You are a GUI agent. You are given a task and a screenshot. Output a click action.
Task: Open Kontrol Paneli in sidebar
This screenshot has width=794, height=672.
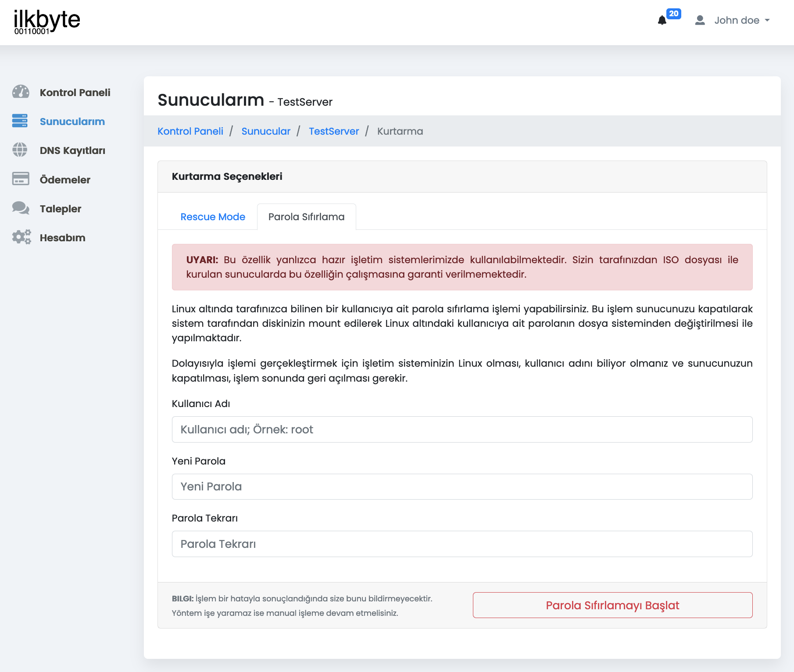pyautogui.click(x=75, y=93)
